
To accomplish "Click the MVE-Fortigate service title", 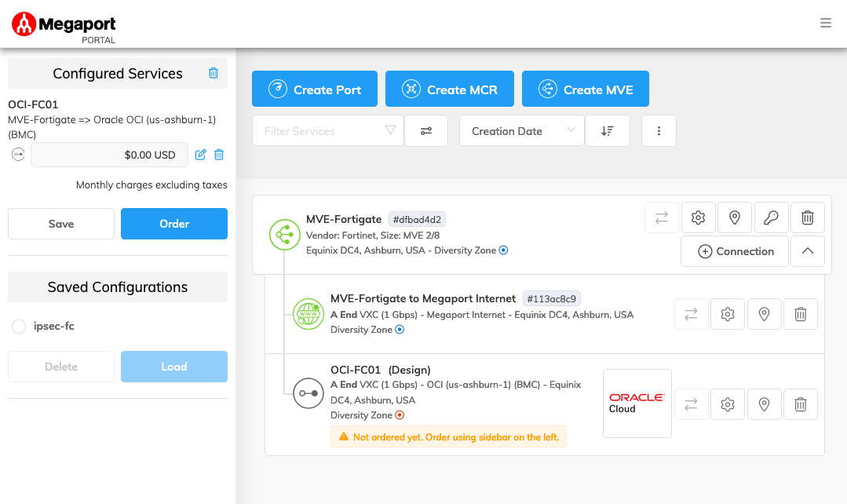I will point(344,219).
